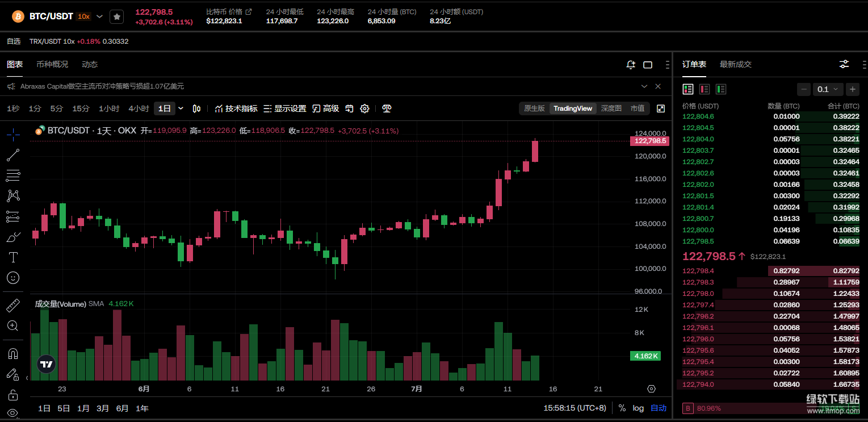Select the 4小时 interval

[x=139, y=108]
